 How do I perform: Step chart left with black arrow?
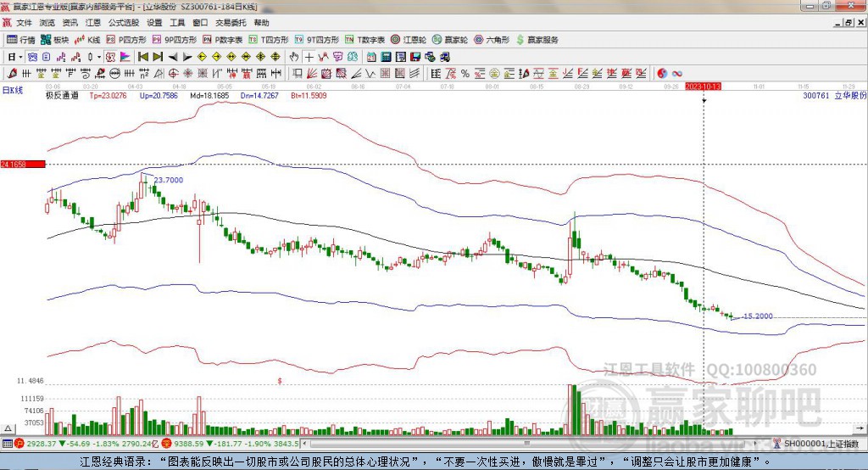tap(173, 57)
